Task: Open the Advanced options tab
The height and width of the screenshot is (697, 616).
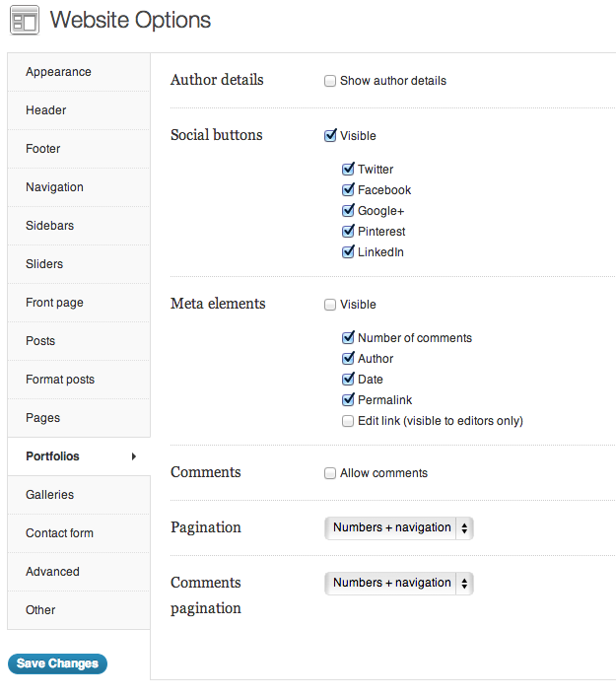Action: (x=52, y=572)
